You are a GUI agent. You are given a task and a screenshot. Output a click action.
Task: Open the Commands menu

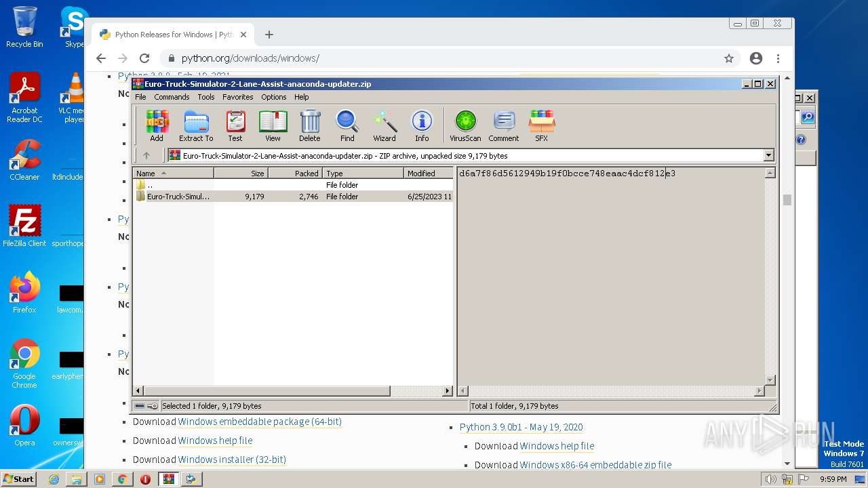tap(172, 97)
